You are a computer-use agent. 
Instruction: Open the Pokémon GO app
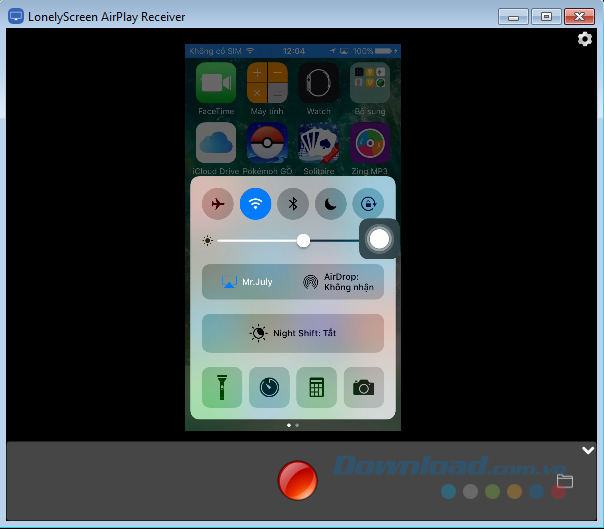click(267, 143)
